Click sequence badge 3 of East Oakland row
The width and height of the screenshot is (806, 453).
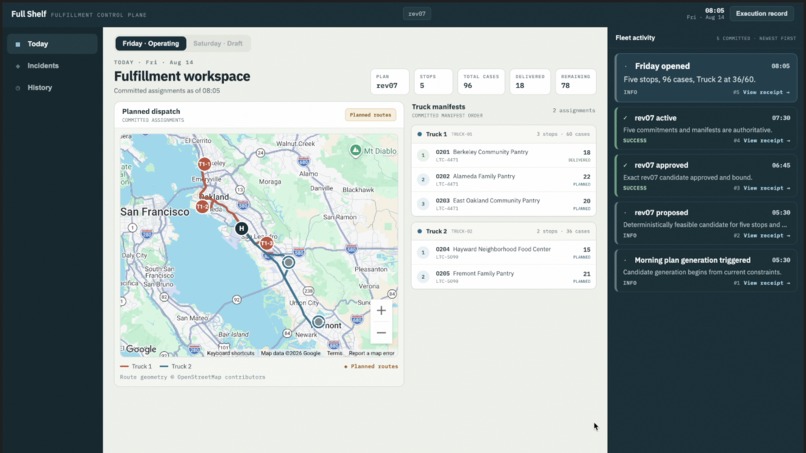coord(423,204)
